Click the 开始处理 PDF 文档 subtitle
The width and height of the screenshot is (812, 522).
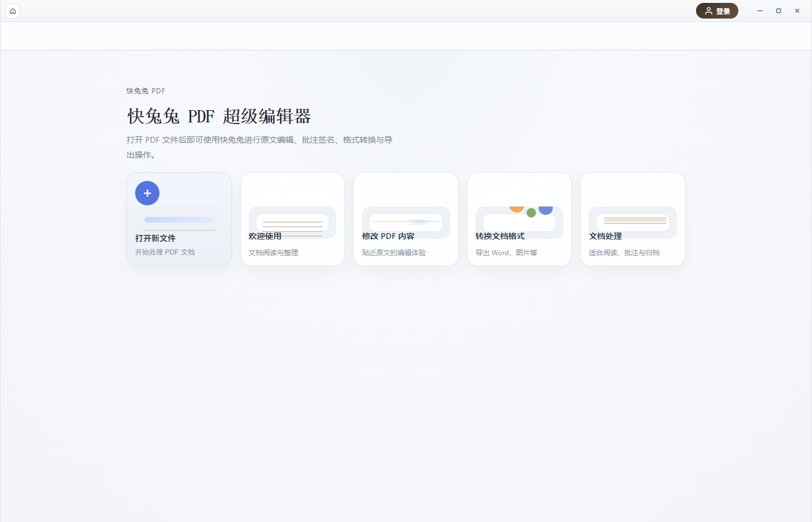pos(165,252)
